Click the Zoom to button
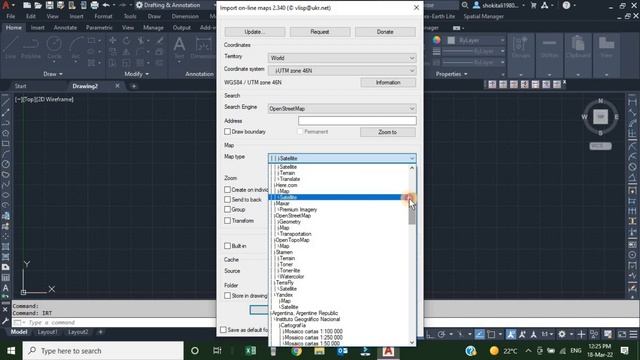The width and height of the screenshot is (640, 360). 388,132
